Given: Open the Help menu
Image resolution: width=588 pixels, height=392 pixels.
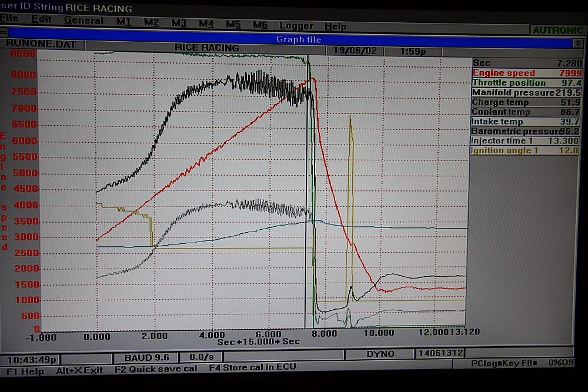Looking at the screenshot, I should (335, 26).
